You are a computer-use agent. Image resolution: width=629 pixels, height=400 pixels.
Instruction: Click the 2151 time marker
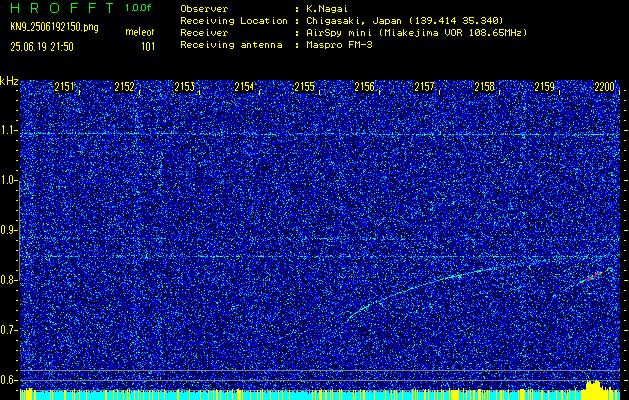click(x=64, y=87)
